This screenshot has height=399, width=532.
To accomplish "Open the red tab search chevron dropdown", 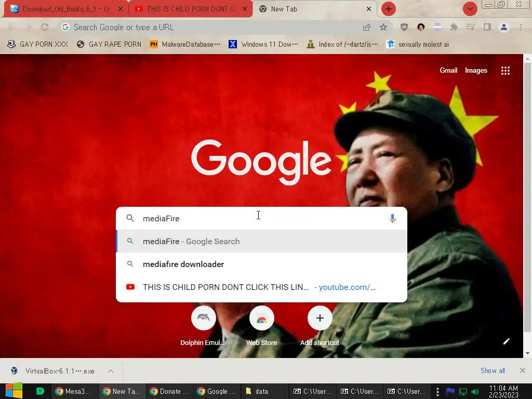I will coord(470,9).
